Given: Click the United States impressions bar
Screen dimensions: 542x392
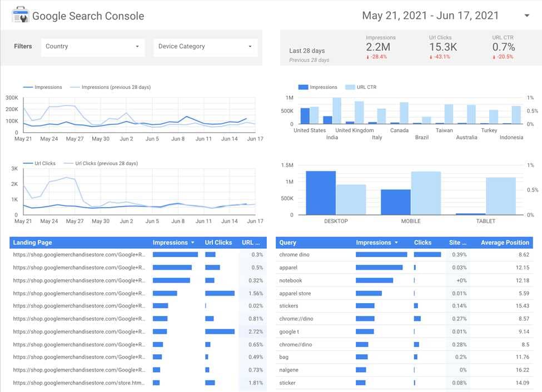Looking at the screenshot, I should point(305,115).
